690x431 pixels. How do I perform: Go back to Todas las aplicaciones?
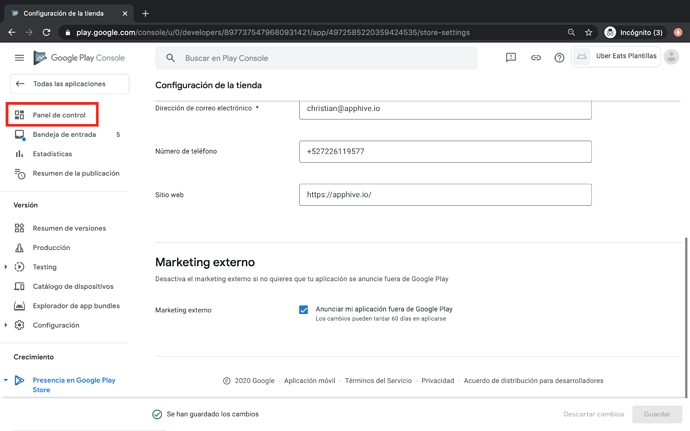pyautogui.click(x=68, y=84)
